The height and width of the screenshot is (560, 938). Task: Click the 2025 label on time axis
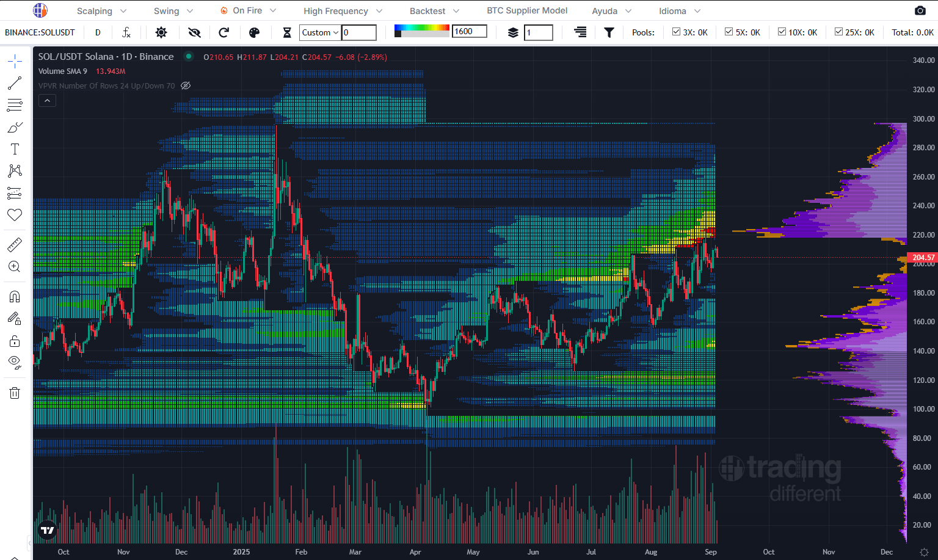click(241, 552)
